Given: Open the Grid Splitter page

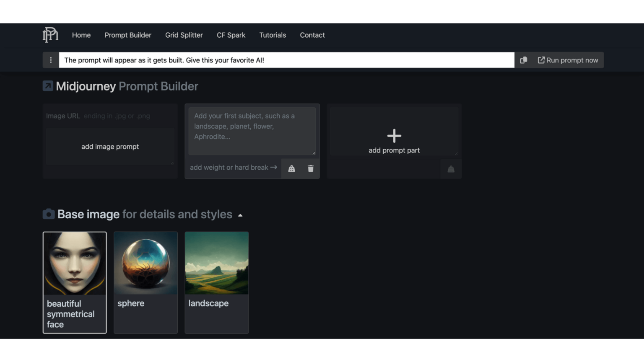Looking at the screenshot, I should click(184, 35).
